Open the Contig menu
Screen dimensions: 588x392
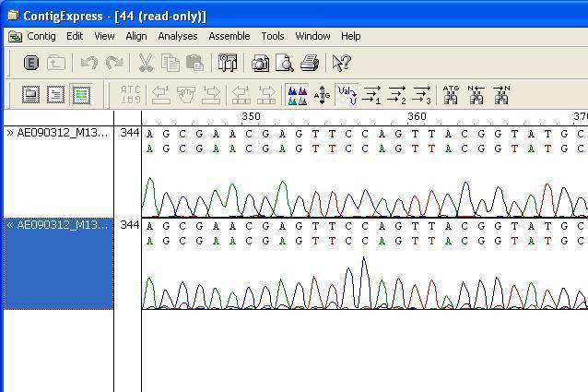(41, 36)
